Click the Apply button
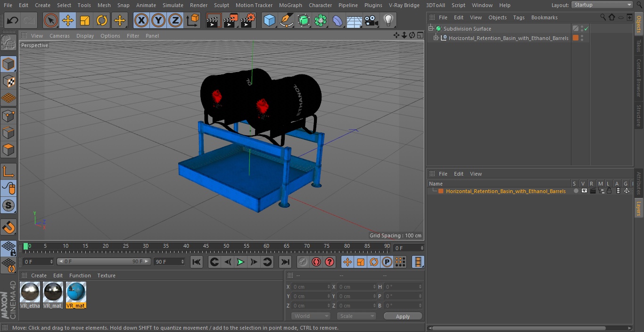The height and width of the screenshot is (332, 644). 403,316
